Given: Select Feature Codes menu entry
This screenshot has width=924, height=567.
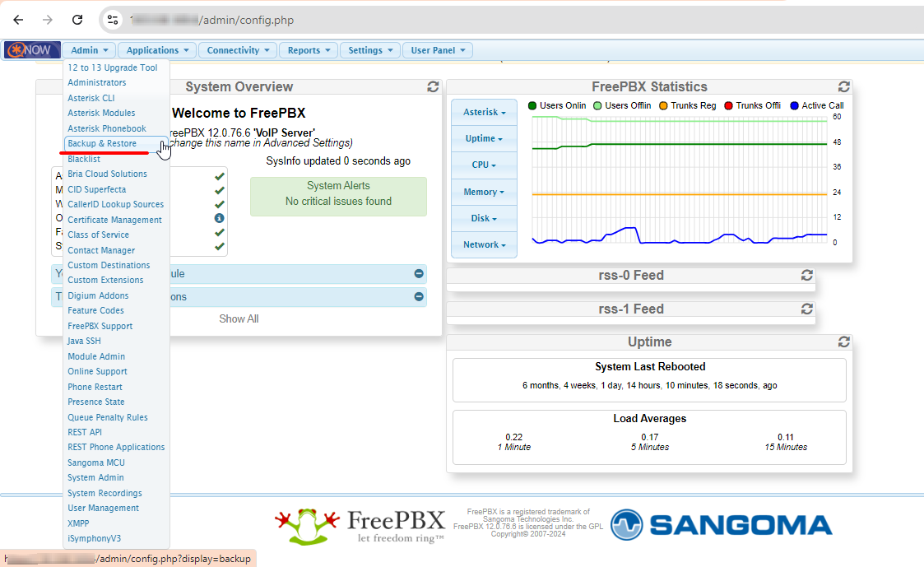Looking at the screenshot, I should tap(95, 310).
